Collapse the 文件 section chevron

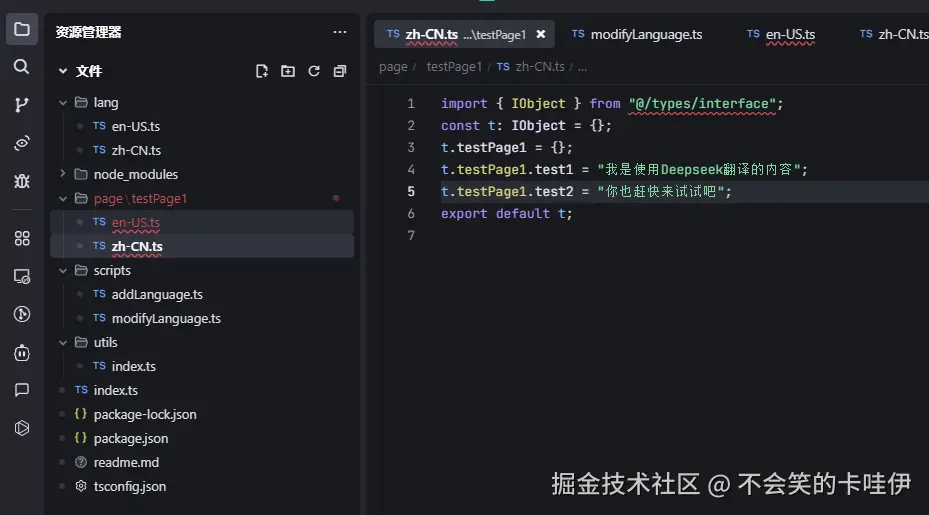pos(63,71)
